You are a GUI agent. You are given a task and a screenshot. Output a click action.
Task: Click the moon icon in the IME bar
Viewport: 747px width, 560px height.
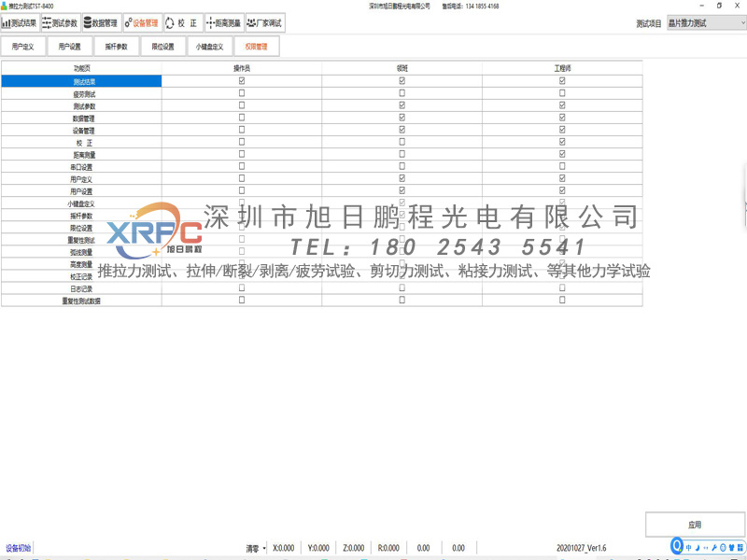pos(698,548)
